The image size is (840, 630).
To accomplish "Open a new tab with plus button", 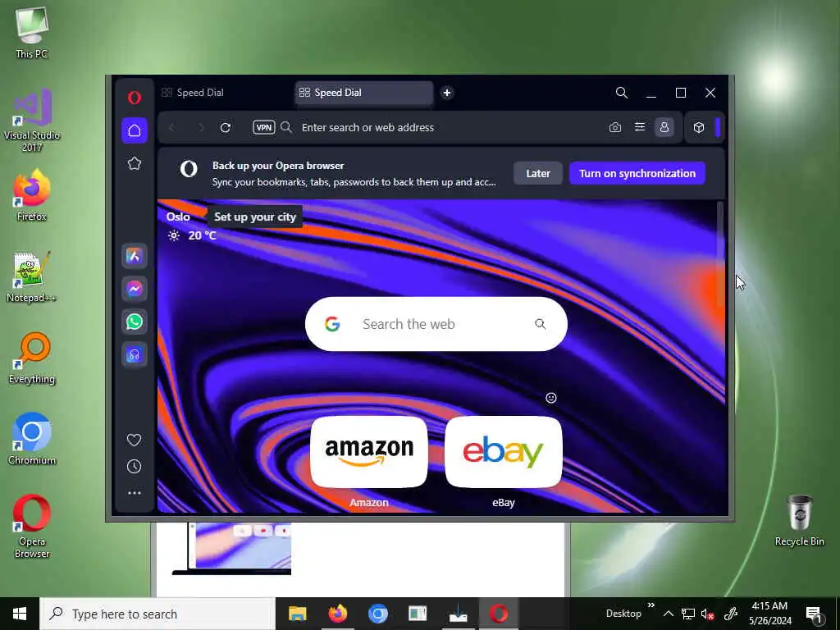I will pos(447,93).
